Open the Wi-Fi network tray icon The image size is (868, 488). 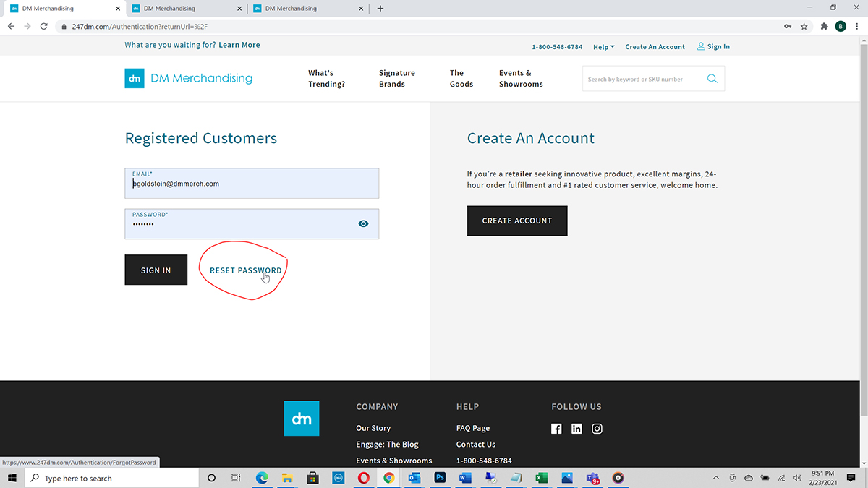point(781,478)
